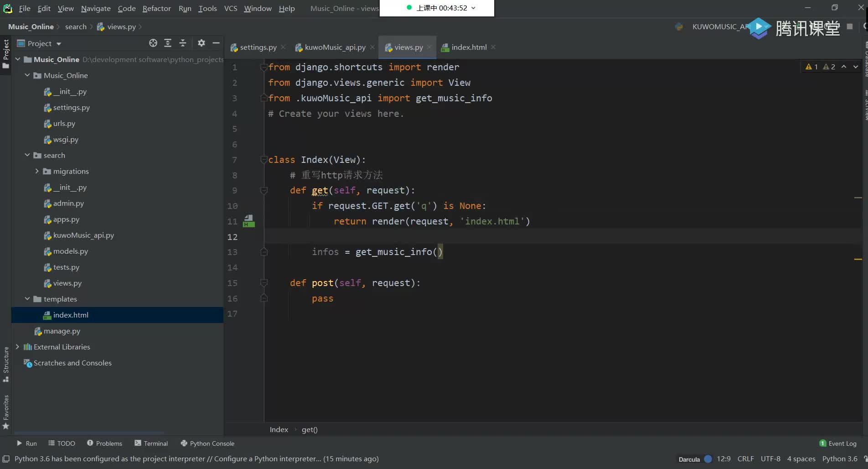The image size is (868, 469).
Task: Hide the Project panel with minus icon
Action: pyautogui.click(x=216, y=43)
